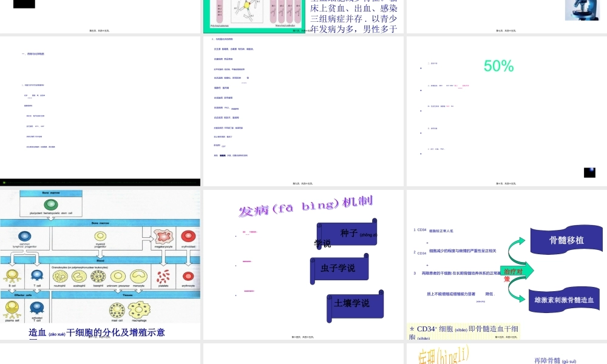Click the green 50% text on the slide
Viewport: 607px width, 364px height.
pyautogui.click(x=498, y=66)
